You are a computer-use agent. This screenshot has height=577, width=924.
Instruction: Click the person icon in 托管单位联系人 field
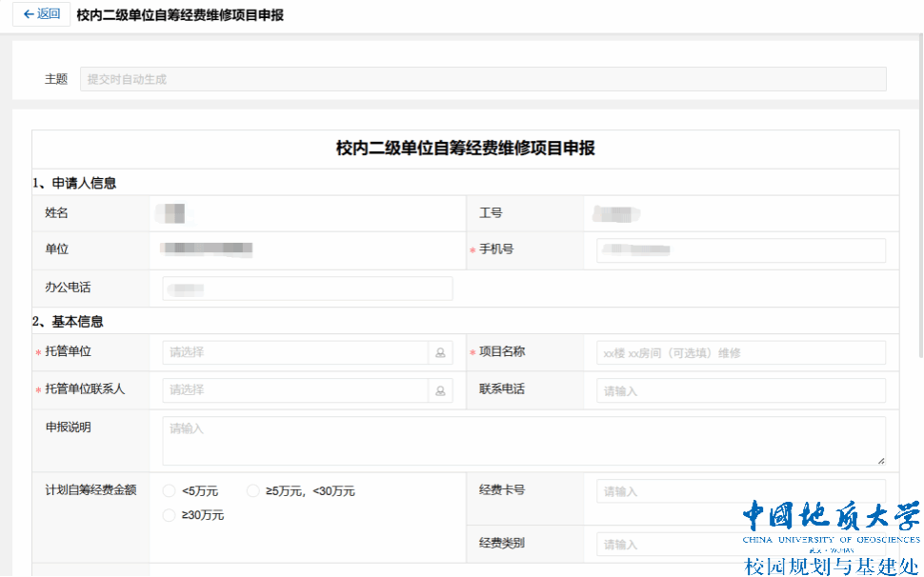(440, 390)
